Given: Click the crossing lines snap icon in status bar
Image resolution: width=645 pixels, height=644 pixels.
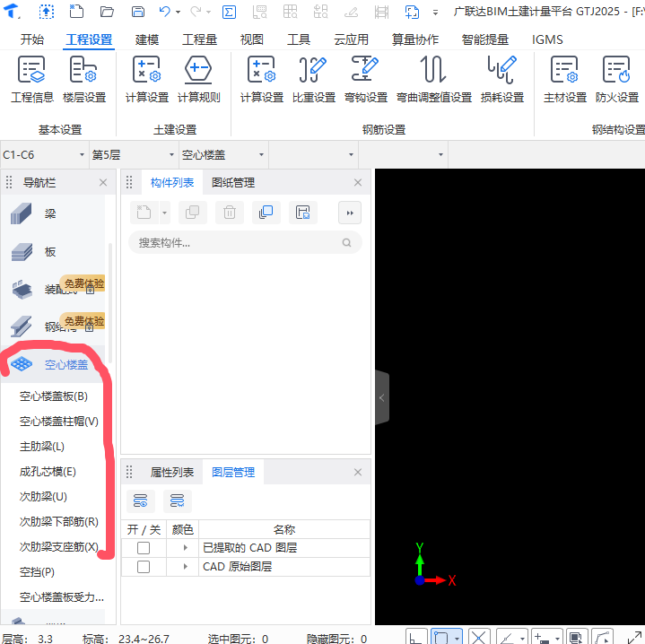Looking at the screenshot, I should click(478, 638).
